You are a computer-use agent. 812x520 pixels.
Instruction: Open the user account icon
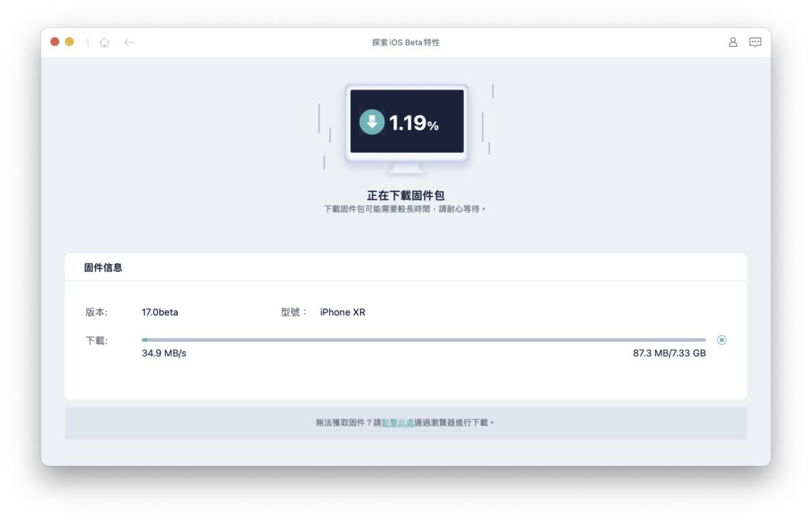(x=733, y=42)
